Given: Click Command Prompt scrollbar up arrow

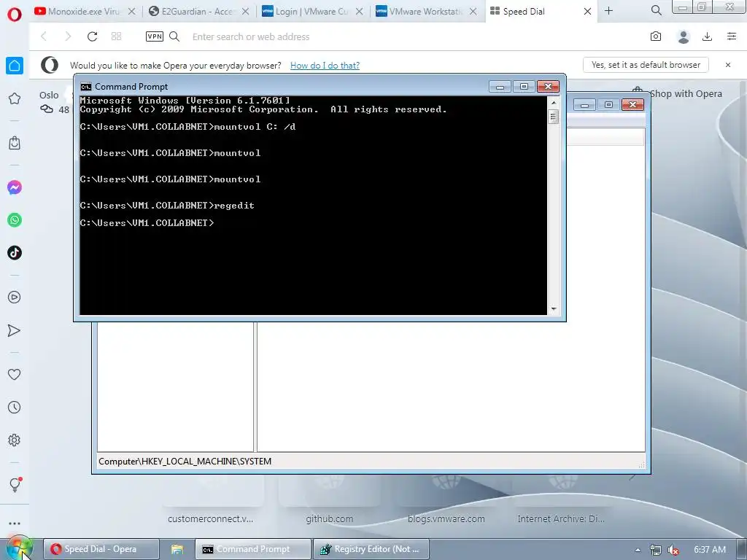Looking at the screenshot, I should [x=553, y=102].
